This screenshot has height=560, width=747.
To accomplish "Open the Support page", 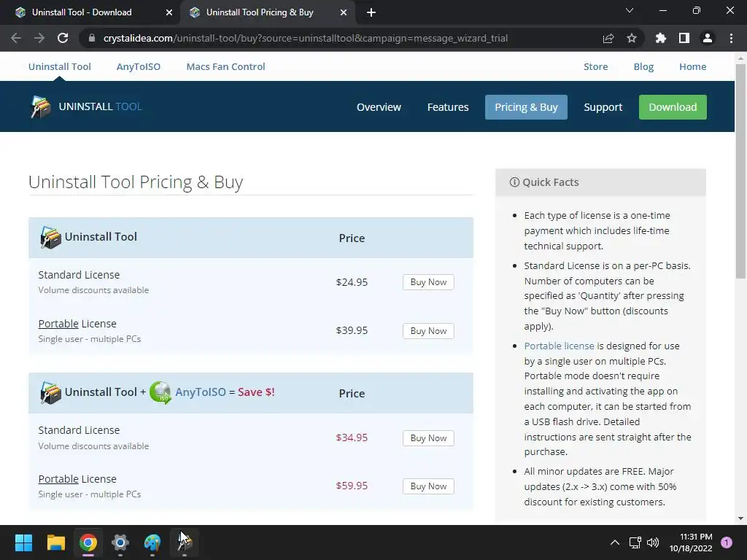I will [603, 107].
